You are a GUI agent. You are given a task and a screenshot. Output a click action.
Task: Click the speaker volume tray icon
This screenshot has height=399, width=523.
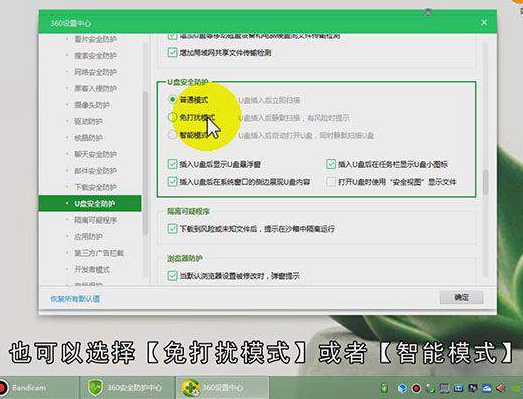500,388
